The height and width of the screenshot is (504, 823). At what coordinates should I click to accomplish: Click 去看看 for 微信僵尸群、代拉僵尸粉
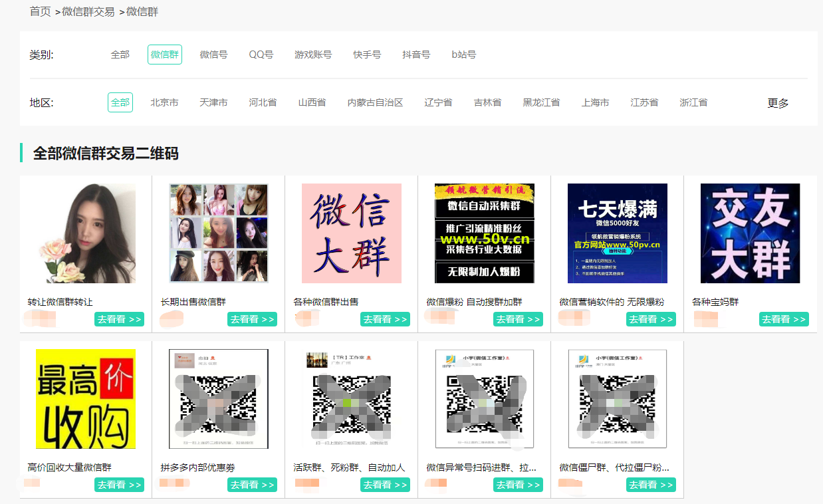click(x=651, y=485)
